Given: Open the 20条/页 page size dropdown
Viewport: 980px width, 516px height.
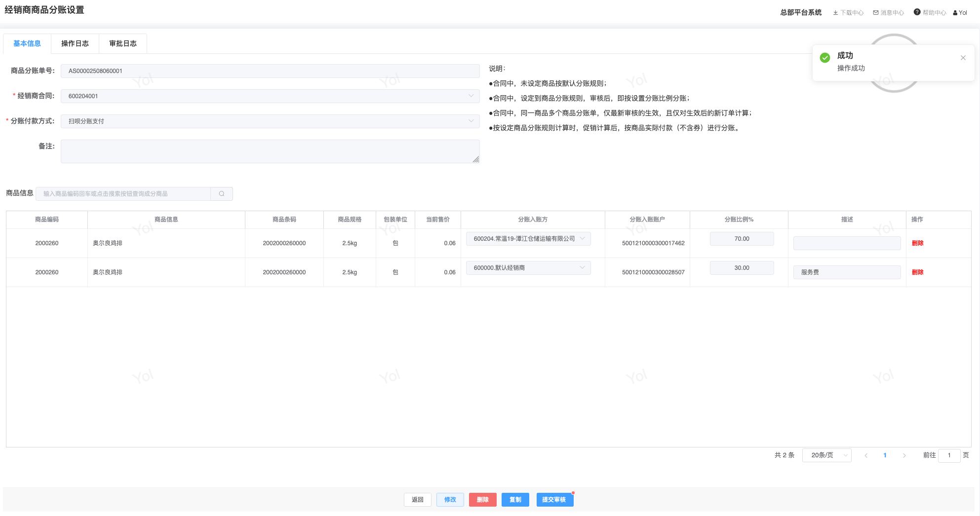Looking at the screenshot, I should click(x=827, y=455).
